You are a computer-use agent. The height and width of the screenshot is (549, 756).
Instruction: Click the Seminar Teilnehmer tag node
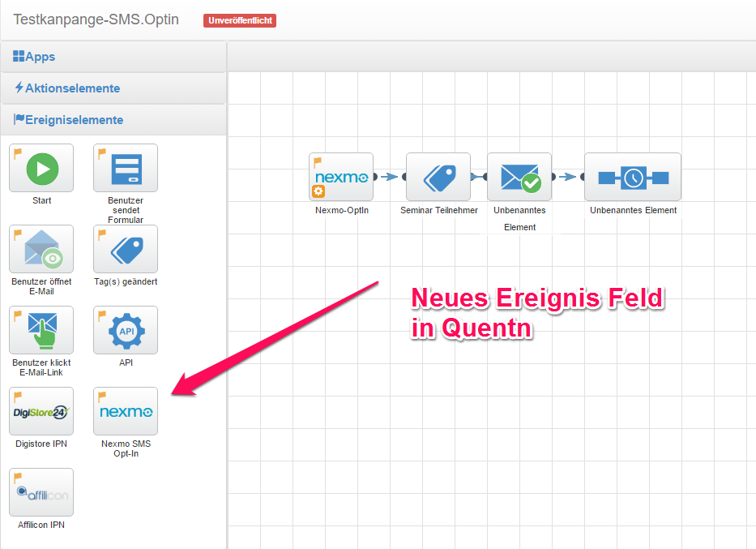coord(438,177)
